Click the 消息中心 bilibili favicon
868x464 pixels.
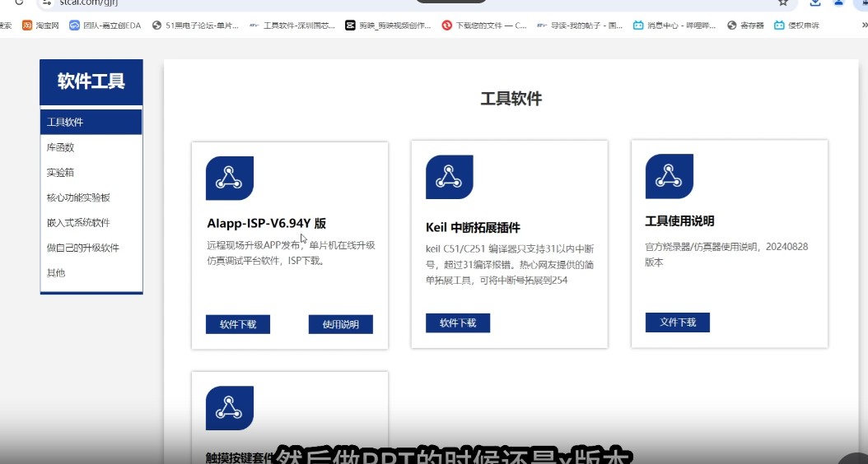point(638,26)
